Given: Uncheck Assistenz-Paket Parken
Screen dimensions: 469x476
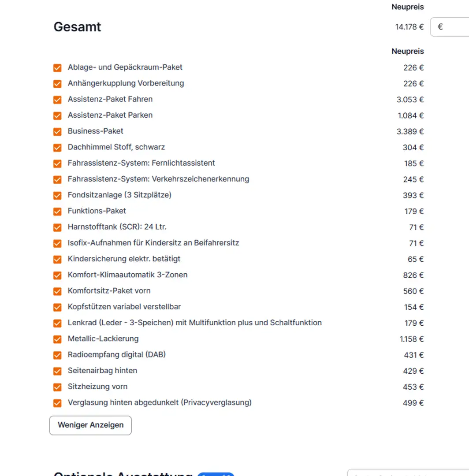Looking at the screenshot, I should click(x=57, y=115).
